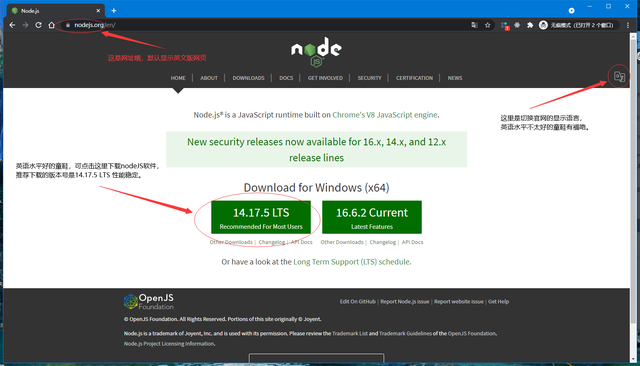Image resolution: width=640 pixels, height=366 pixels.
Task: Open the DOWNLOADS nav item
Action: 249,78
